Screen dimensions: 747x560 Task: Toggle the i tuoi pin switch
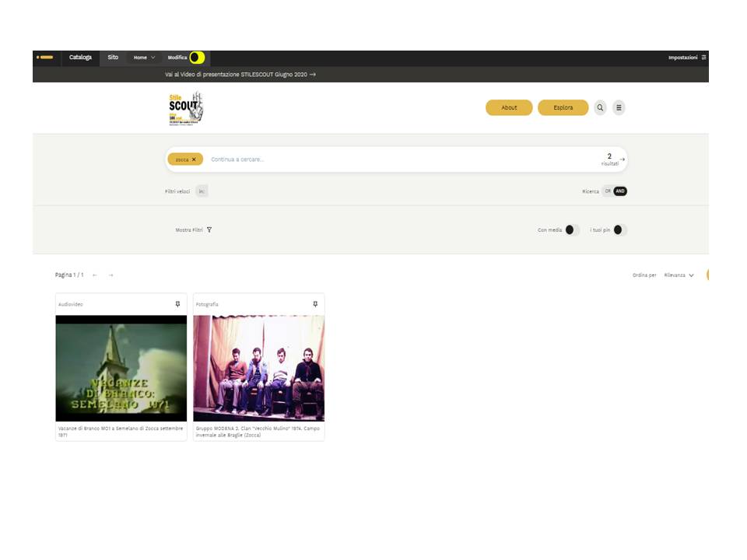tap(620, 230)
